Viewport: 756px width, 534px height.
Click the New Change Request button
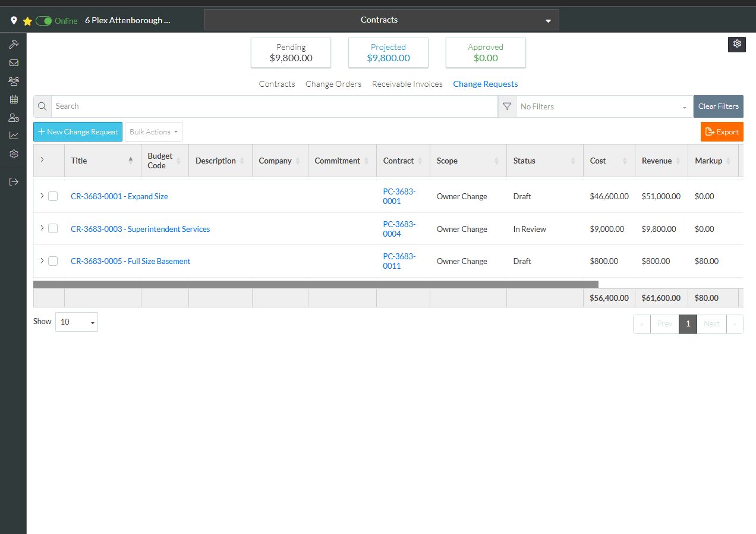(78, 132)
